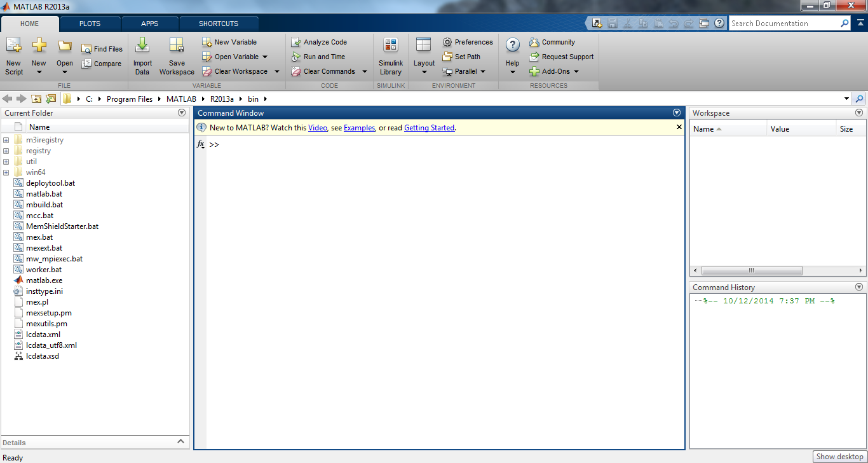
Task: Click the Workspace horizontal scrollbar thumb
Action: point(752,270)
